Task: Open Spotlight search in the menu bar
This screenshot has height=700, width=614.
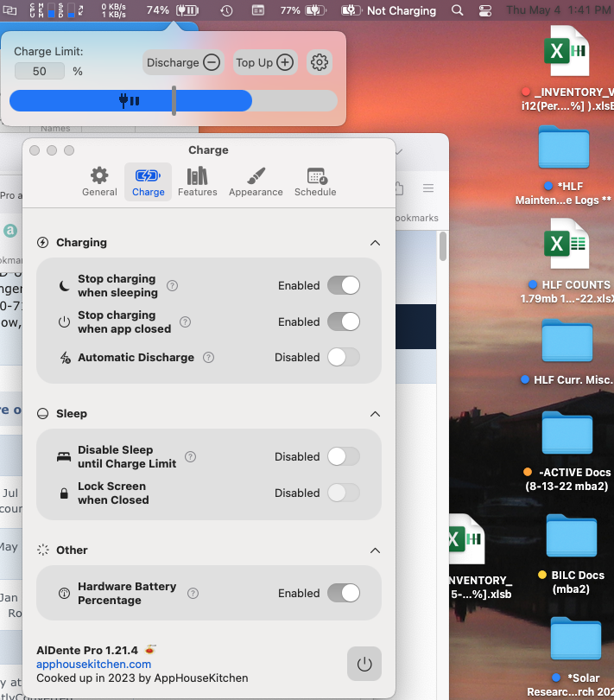Action: [457, 10]
